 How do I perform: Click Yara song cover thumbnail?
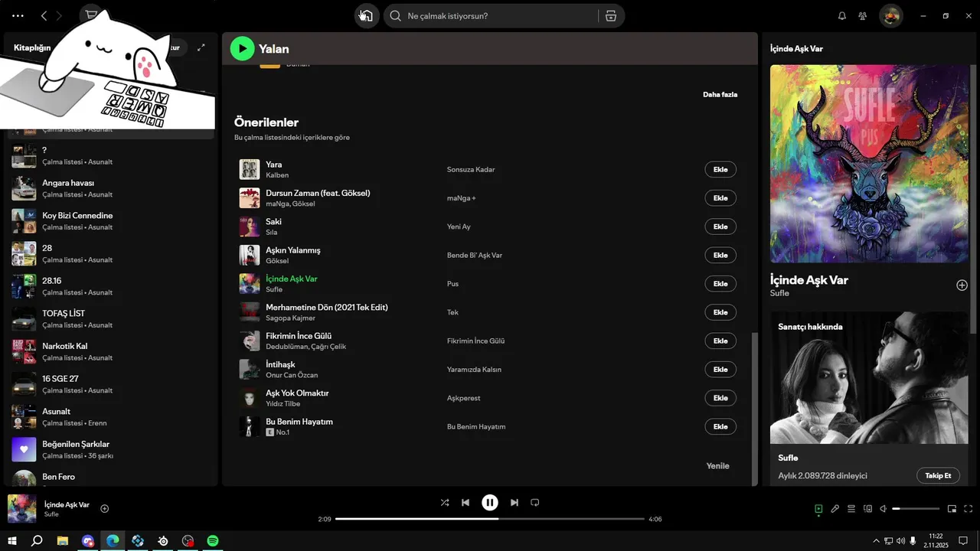250,169
